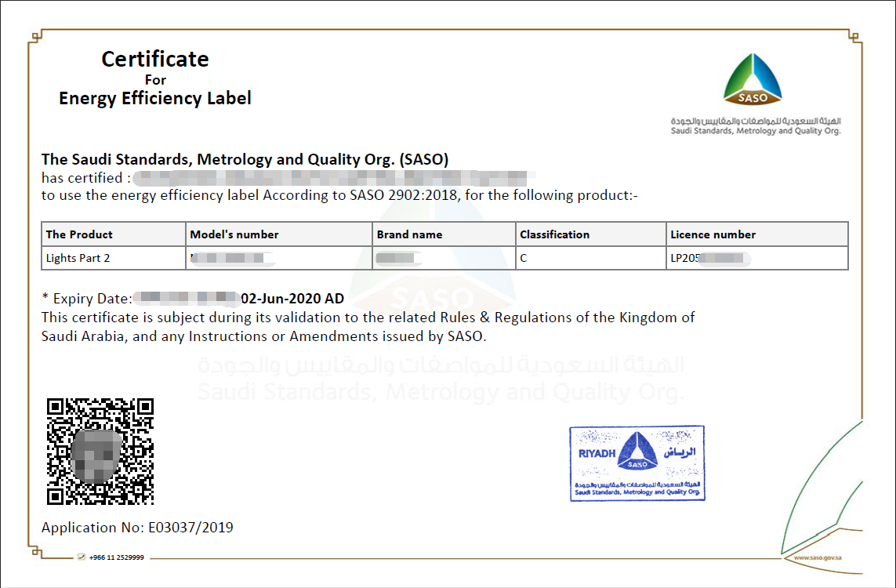Click the SASO 2902:2018 standard sentence
Image resolution: width=896 pixels, height=588 pixels.
tap(339, 195)
